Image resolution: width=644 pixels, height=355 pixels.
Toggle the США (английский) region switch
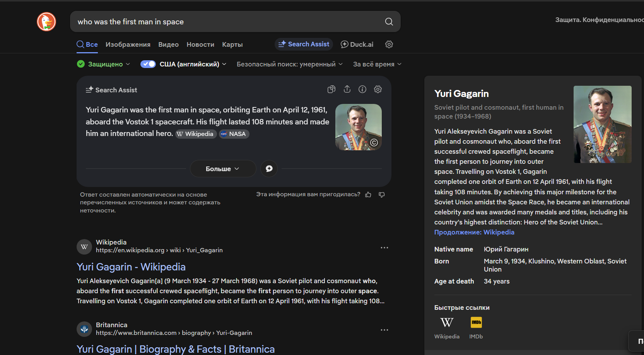pyautogui.click(x=148, y=64)
